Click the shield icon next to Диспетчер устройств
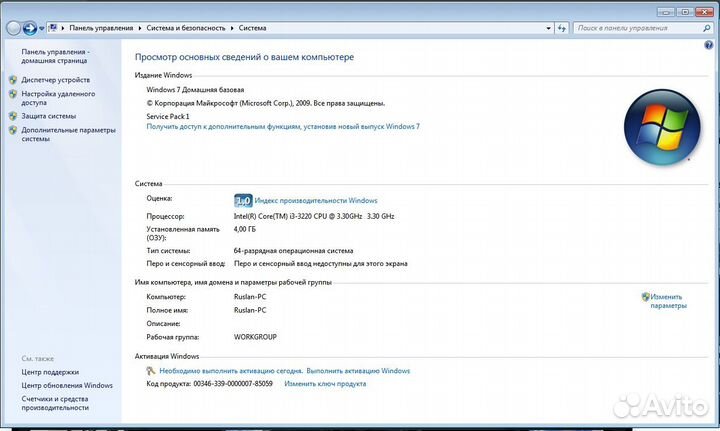 12,80
